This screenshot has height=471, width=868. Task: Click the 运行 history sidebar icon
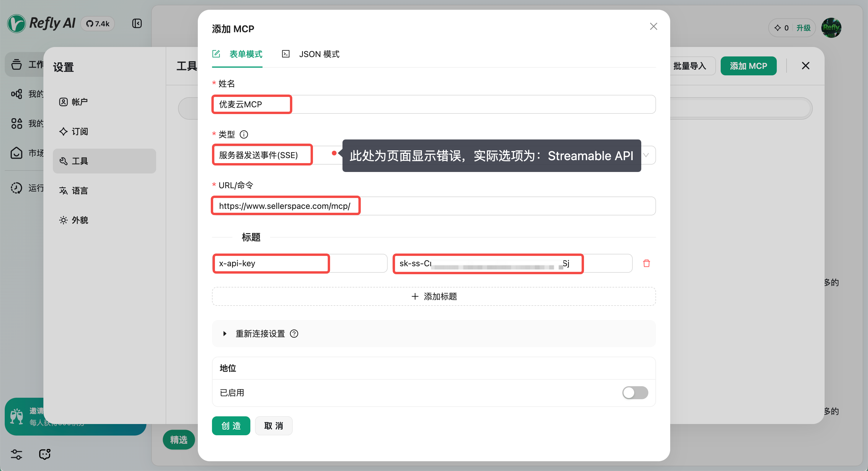pos(16,188)
